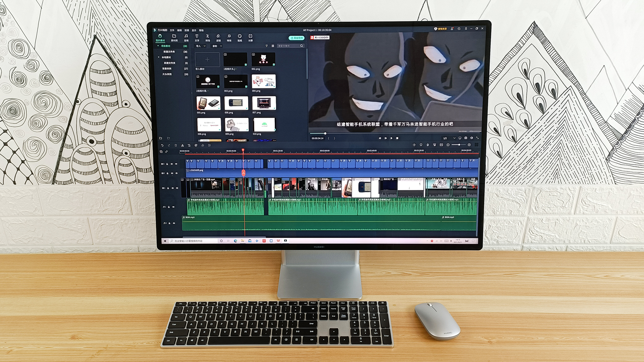Screen dimensions: 644x362
Task: Step to the previous frame in preview
Action: [x=380, y=138]
